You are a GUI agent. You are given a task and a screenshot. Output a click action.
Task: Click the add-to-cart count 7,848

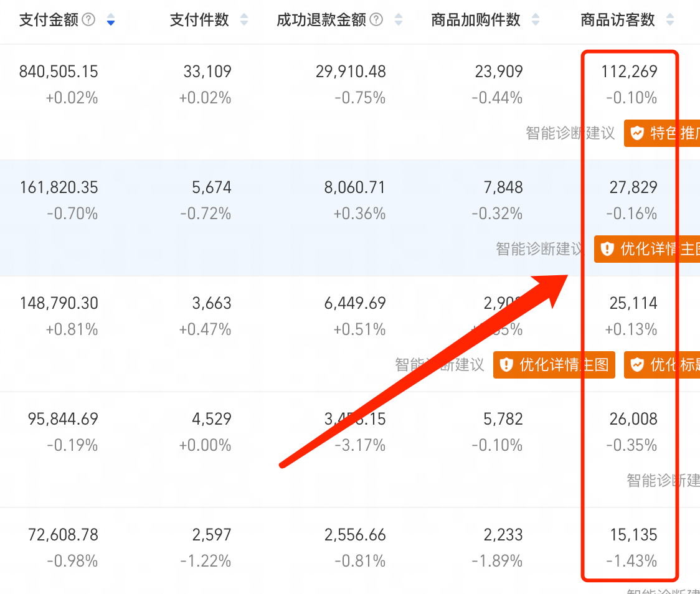[x=503, y=187]
